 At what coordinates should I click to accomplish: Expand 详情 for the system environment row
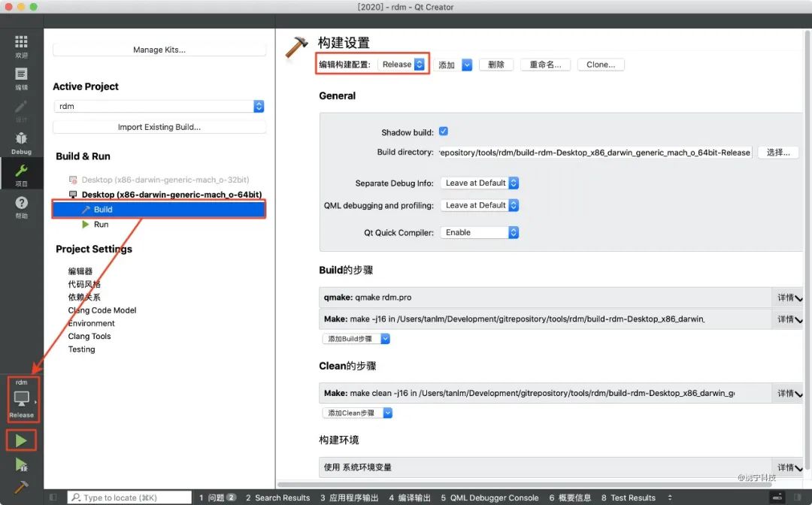click(789, 467)
